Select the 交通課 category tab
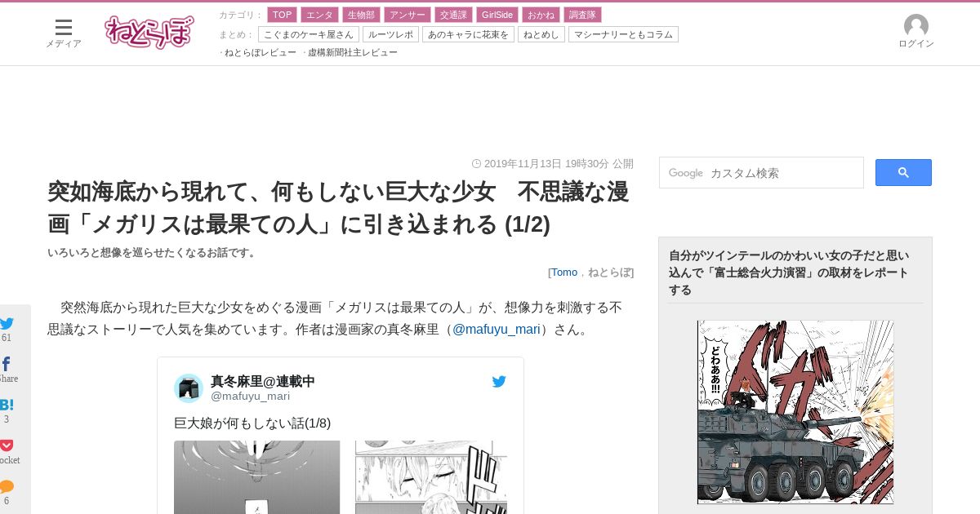 click(x=453, y=15)
